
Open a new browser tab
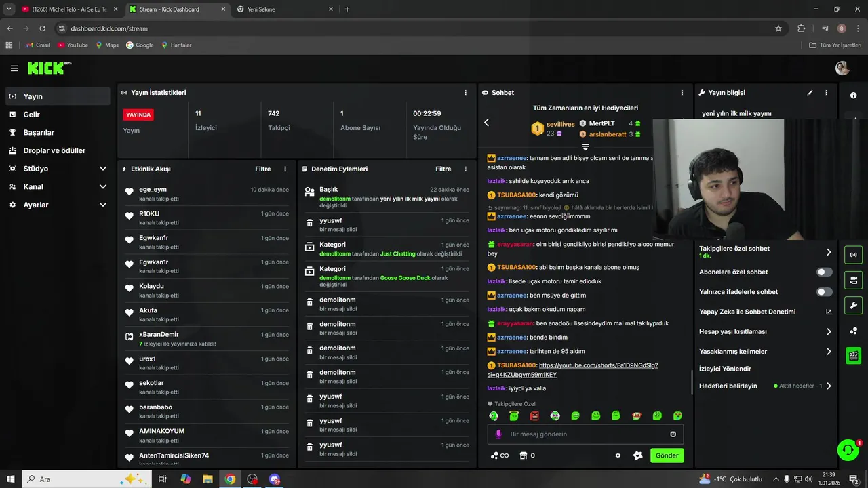click(x=347, y=9)
